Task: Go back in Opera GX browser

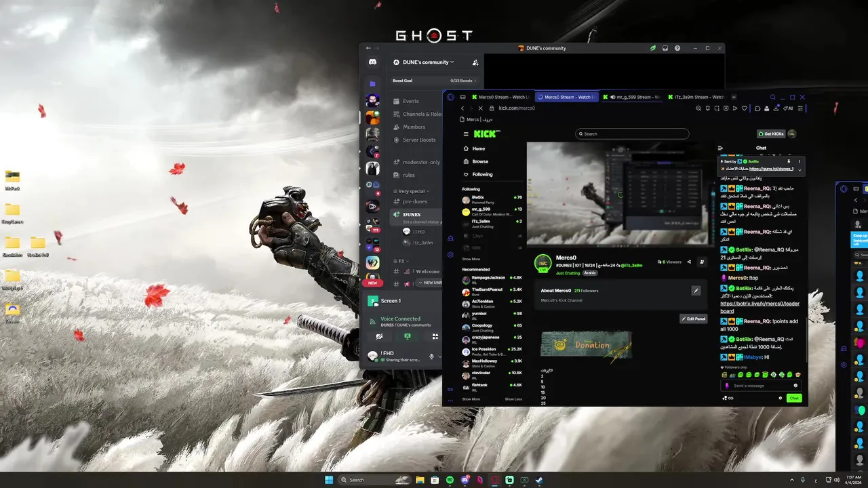Action: pyautogui.click(x=462, y=108)
